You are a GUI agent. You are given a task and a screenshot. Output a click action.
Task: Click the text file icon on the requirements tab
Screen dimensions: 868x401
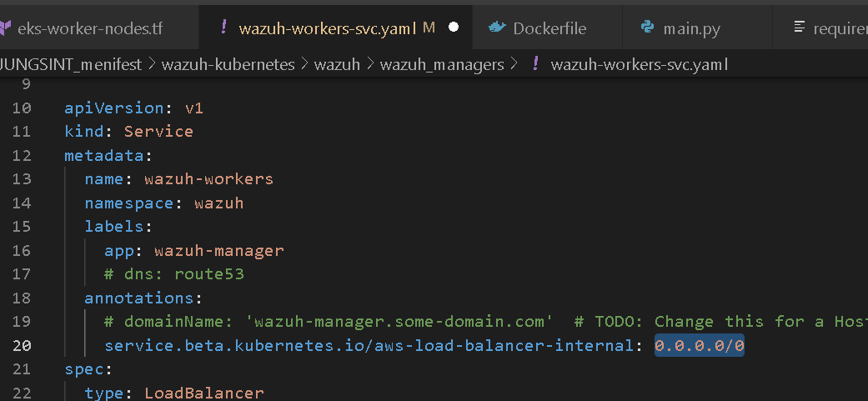799,27
